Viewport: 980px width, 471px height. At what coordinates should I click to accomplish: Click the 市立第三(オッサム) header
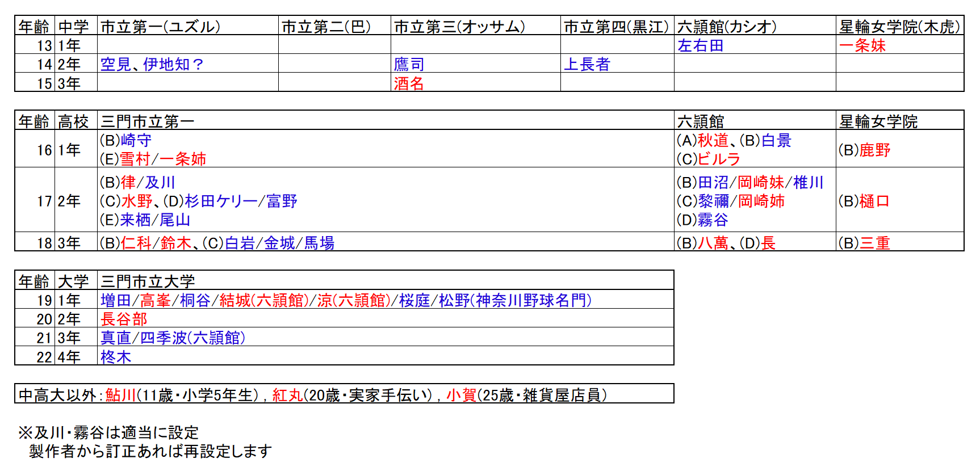[x=476, y=26]
